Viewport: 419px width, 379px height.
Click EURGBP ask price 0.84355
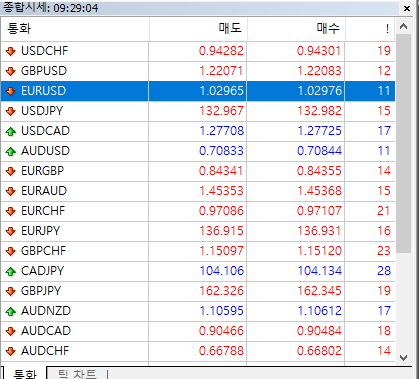(x=319, y=171)
